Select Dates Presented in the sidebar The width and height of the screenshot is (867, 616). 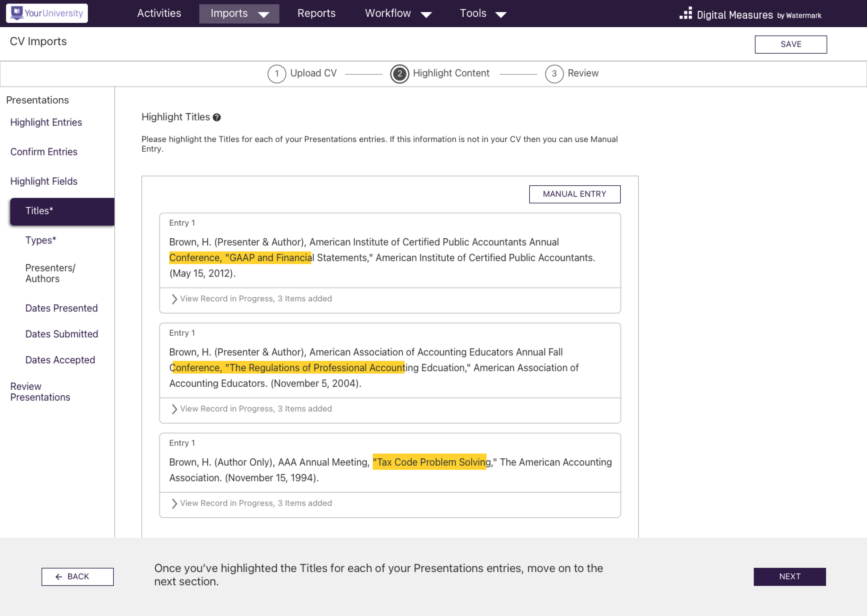[61, 308]
